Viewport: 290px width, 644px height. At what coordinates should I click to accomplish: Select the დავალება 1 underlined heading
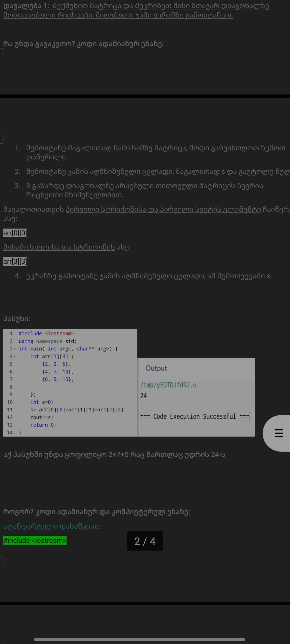[136, 11]
